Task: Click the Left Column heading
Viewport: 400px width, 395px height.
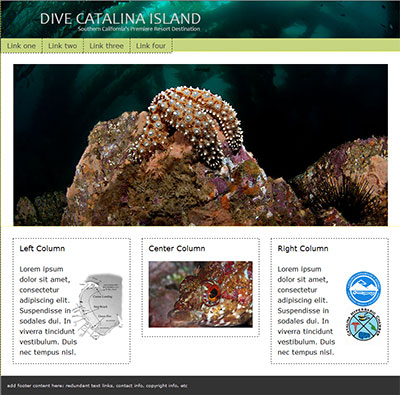Action: [42, 248]
